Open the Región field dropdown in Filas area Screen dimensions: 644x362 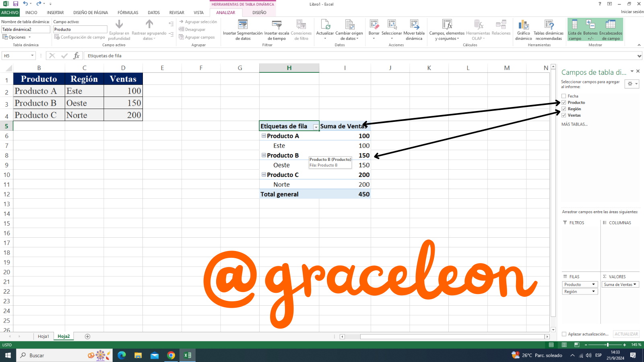click(593, 292)
